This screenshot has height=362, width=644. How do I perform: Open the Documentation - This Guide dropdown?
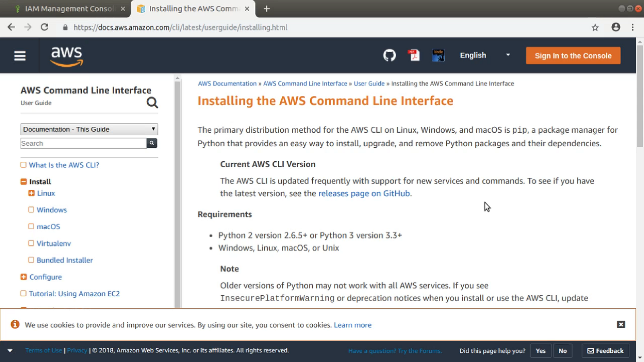coord(89,129)
